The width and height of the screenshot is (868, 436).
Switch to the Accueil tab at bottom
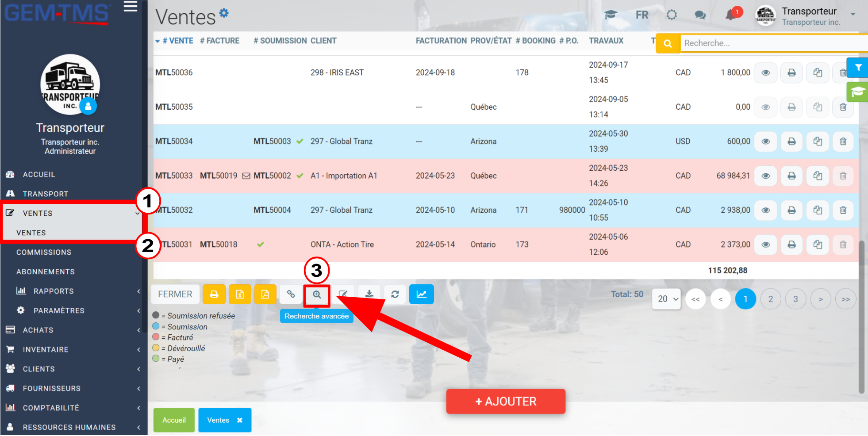pos(174,420)
